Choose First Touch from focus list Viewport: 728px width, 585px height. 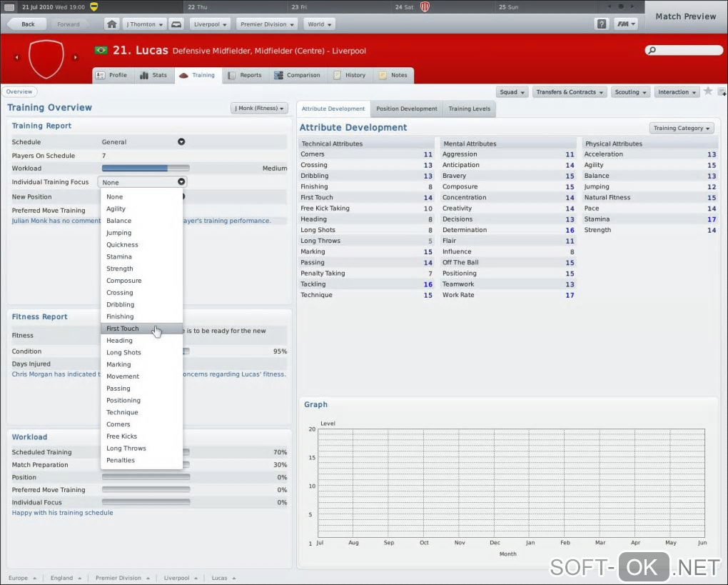[x=142, y=329]
